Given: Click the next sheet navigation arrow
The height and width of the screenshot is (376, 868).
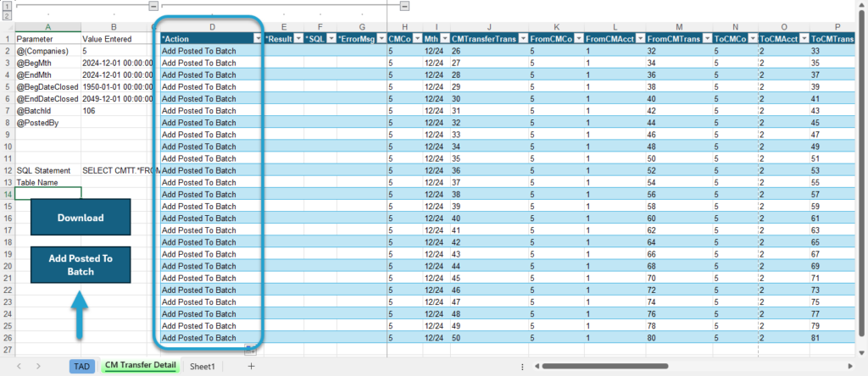Looking at the screenshot, I should 38,366.
